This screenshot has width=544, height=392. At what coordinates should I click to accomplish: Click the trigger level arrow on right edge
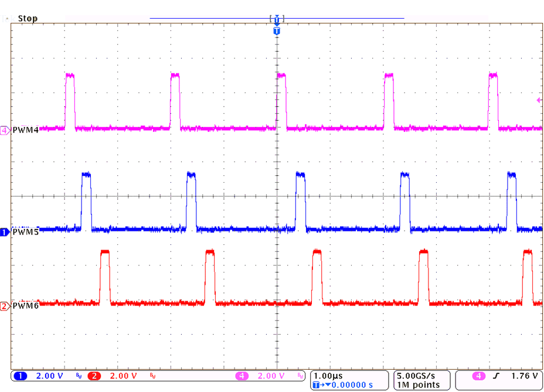539,100
